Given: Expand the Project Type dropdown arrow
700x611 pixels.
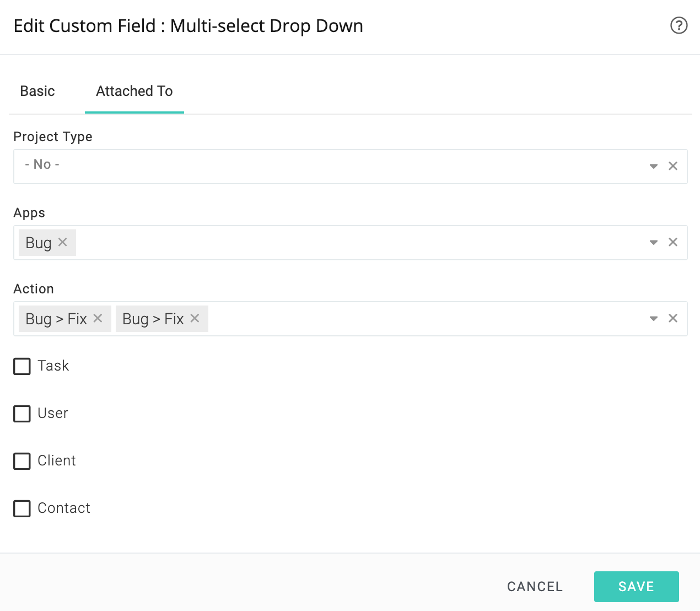Looking at the screenshot, I should pyautogui.click(x=654, y=166).
